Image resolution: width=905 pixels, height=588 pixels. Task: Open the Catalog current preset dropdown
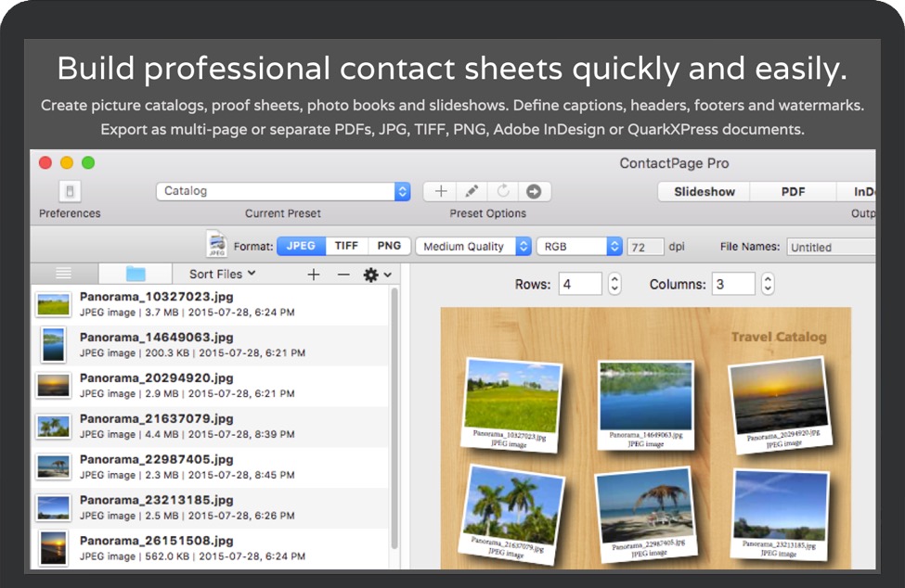tap(283, 191)
